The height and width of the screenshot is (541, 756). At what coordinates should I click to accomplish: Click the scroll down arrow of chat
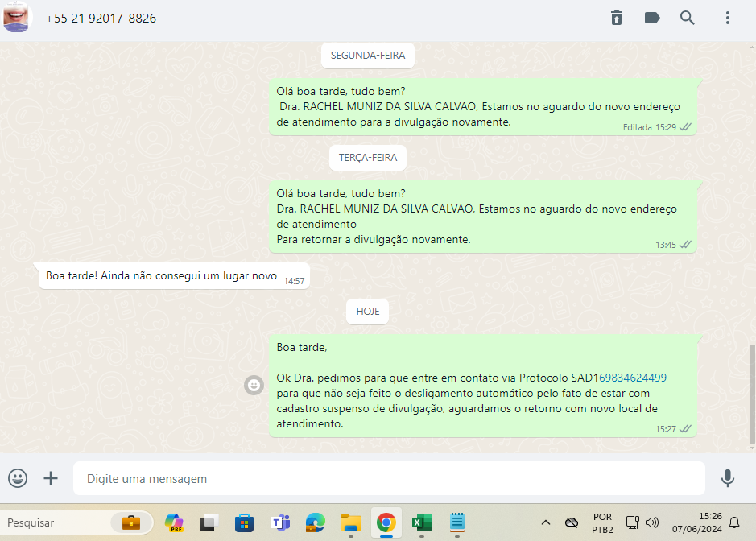(752, 448)
